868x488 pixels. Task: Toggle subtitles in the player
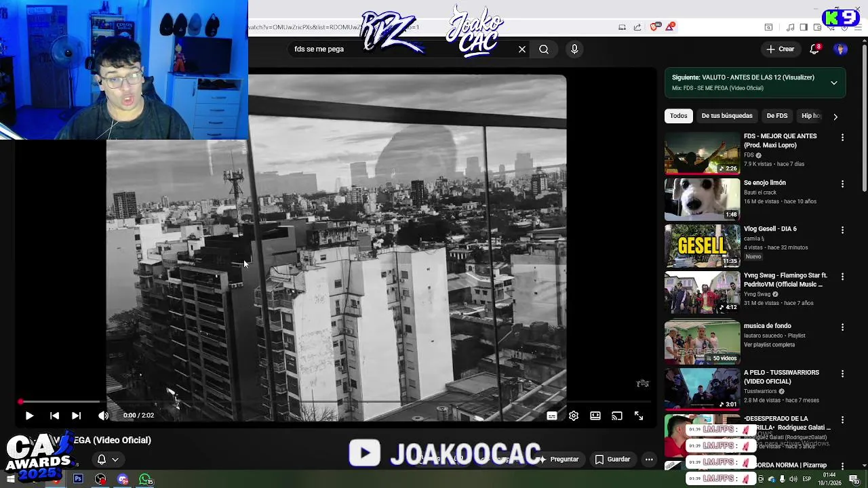(552, 415)
